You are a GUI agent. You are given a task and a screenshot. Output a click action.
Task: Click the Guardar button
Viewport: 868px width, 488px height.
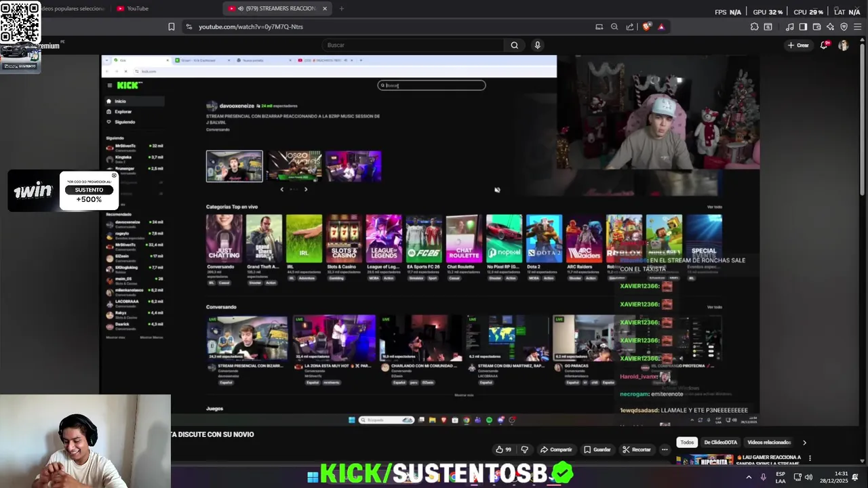(597, 449)
